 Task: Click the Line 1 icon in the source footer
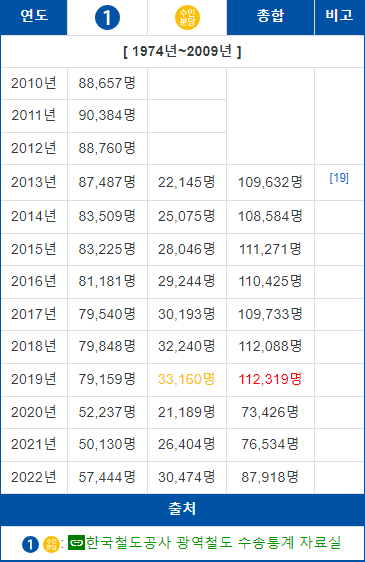30,544
